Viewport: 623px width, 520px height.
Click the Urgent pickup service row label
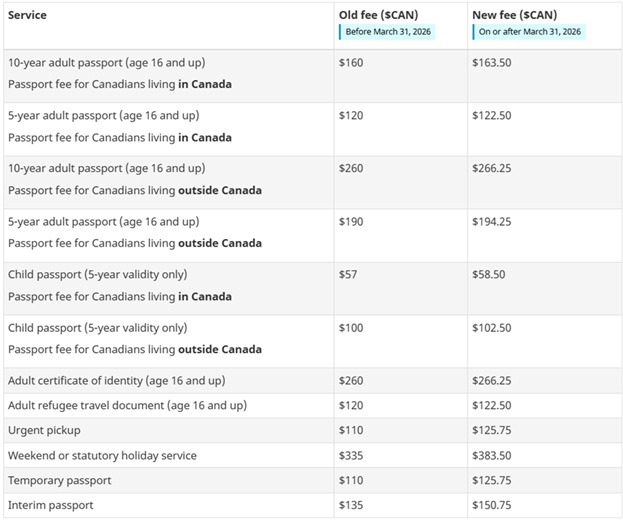44,430
